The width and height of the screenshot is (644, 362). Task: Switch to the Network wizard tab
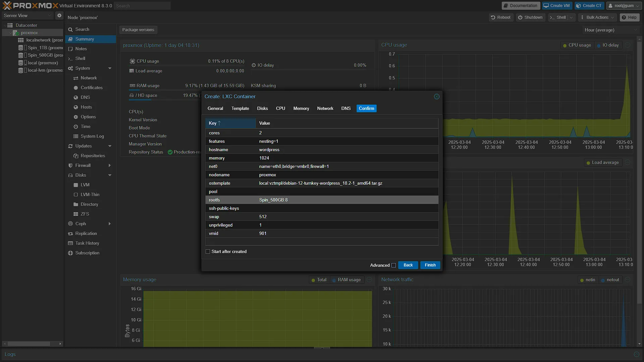tap(325, 109)
